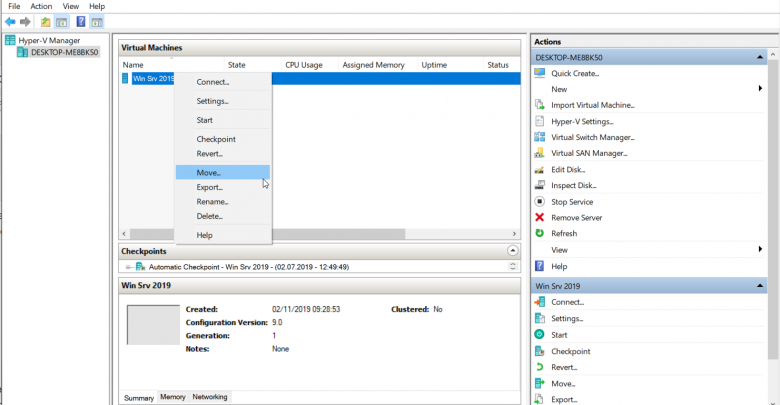Image resolution: width=780 pixels, height=405 pixels.
Task: Choose Export... from the context menu
Action: pyautogui.click(x=223, y=188)
